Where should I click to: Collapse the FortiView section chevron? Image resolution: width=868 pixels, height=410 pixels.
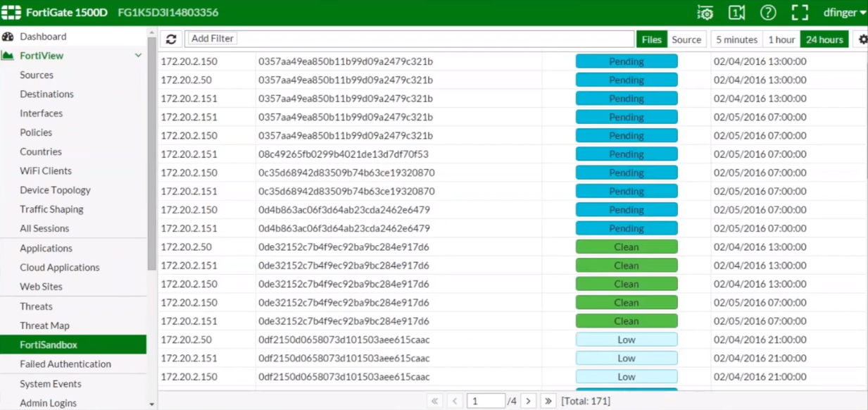tap(138, 56)
